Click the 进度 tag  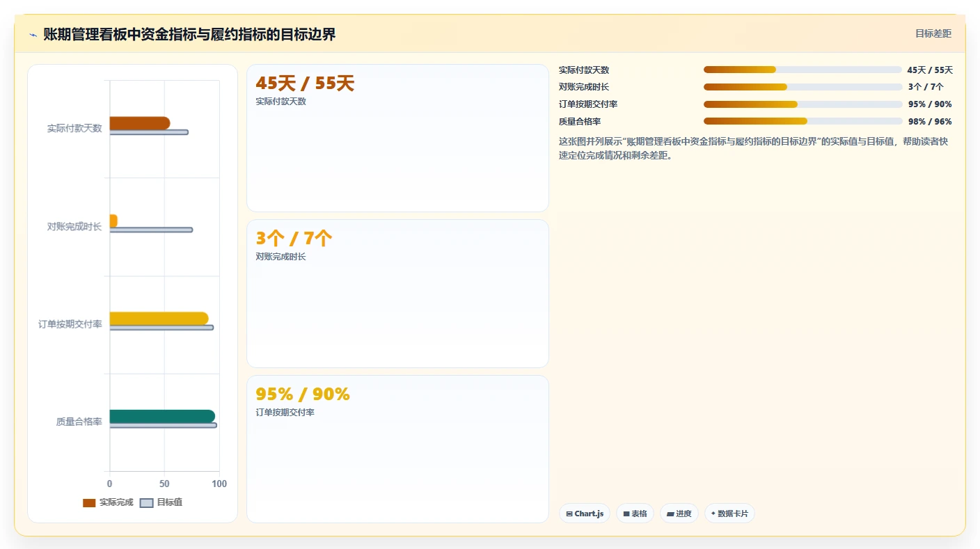click(679, 514)
